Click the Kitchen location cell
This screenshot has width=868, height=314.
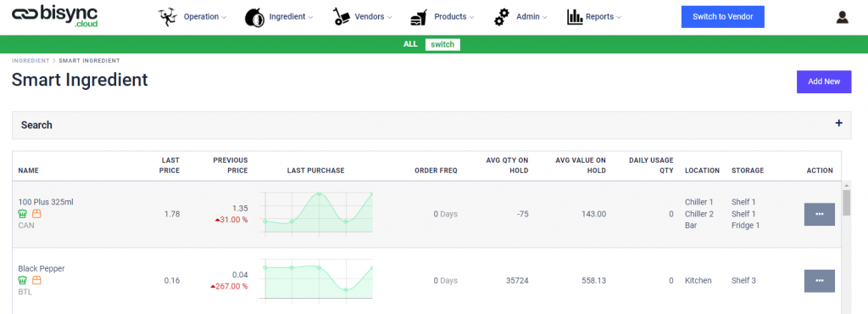698,281
